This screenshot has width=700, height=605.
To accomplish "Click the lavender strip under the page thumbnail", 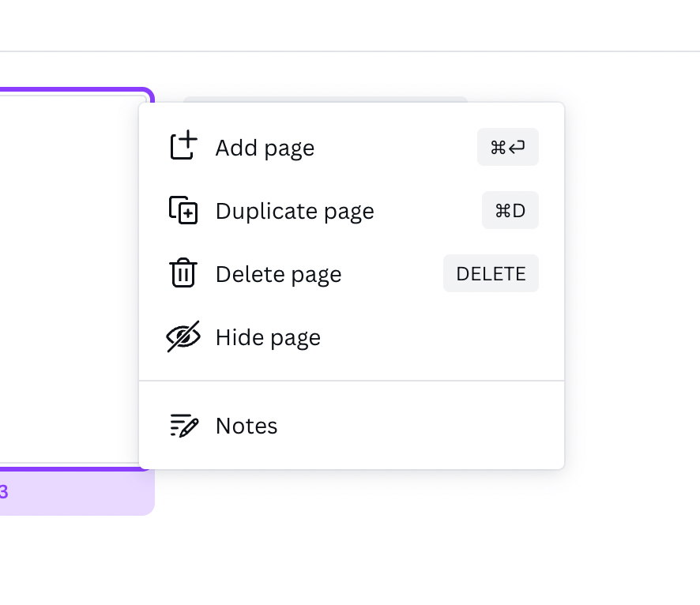I will [79, 492].
